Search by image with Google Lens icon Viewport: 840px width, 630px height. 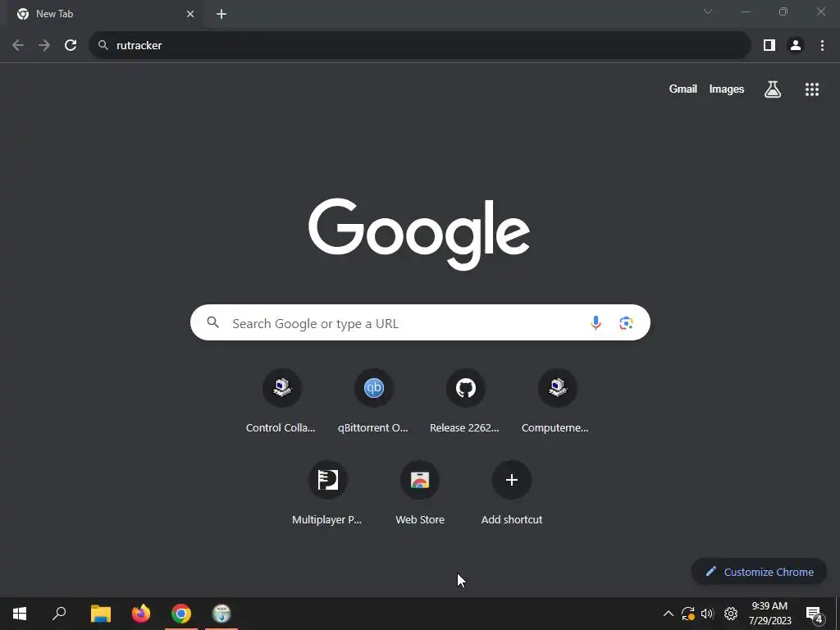626,322
